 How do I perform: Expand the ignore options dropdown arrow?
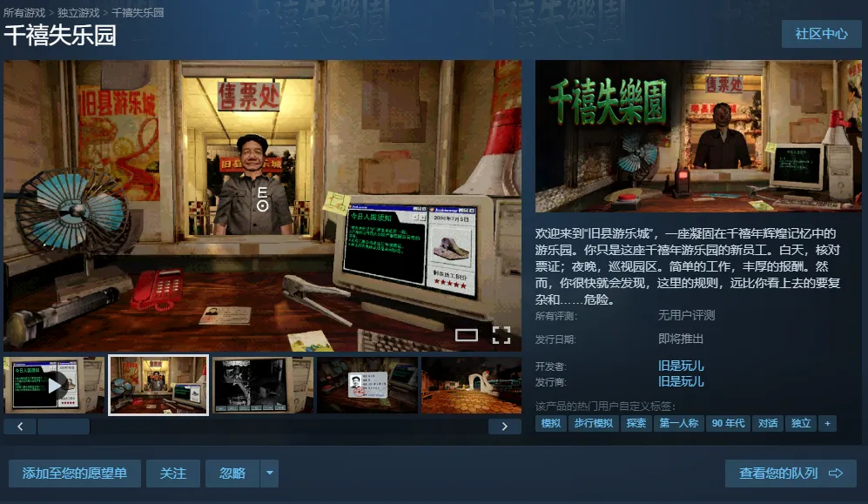270,474
